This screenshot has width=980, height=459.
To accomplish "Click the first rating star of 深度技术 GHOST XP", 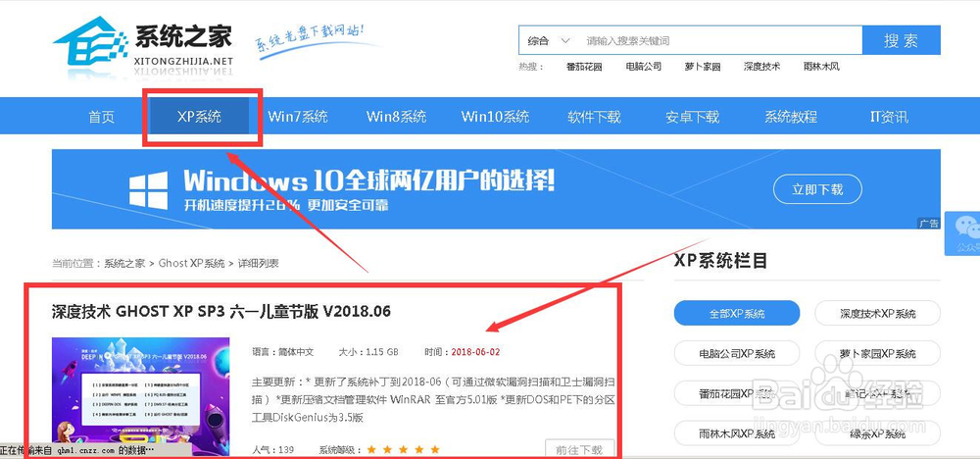I will (371, 449).
